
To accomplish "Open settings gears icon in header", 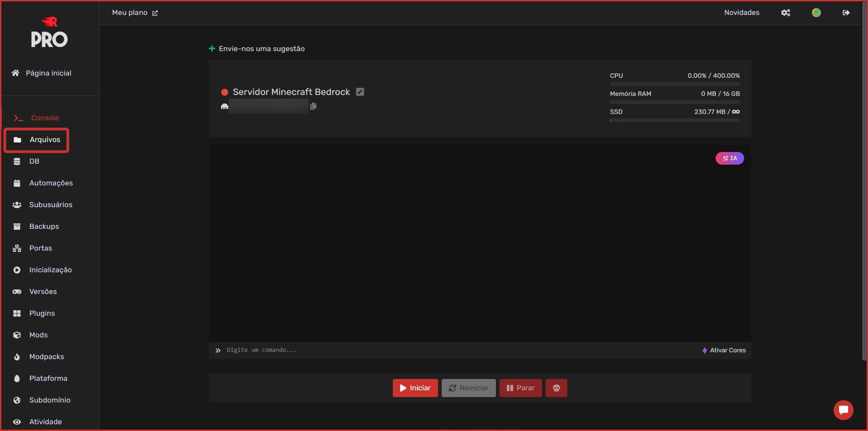I will 786,13.
